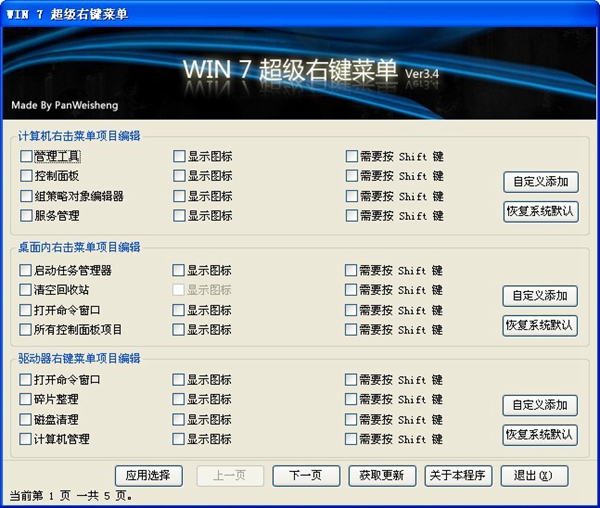Screen dimensions: 600x508
Task: Tick 显示图标 for 组策略对象编辑器
Action: click(x=179, y=196)
